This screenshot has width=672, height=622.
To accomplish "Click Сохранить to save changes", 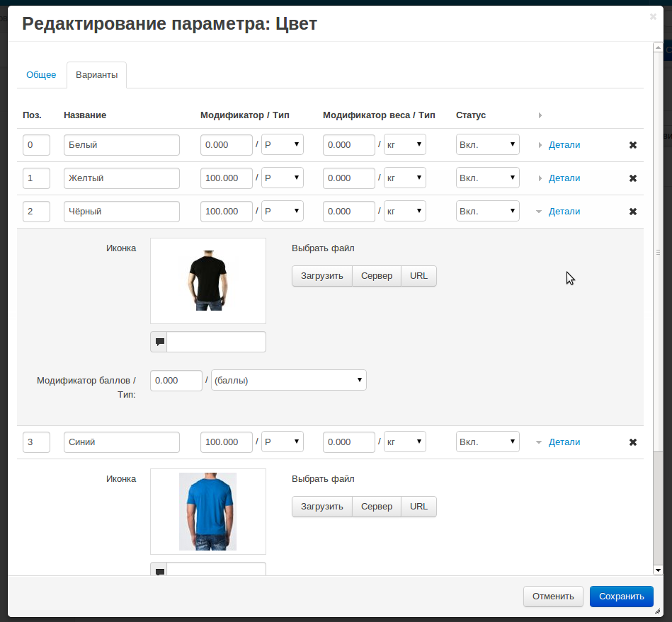I will (621, 597).
